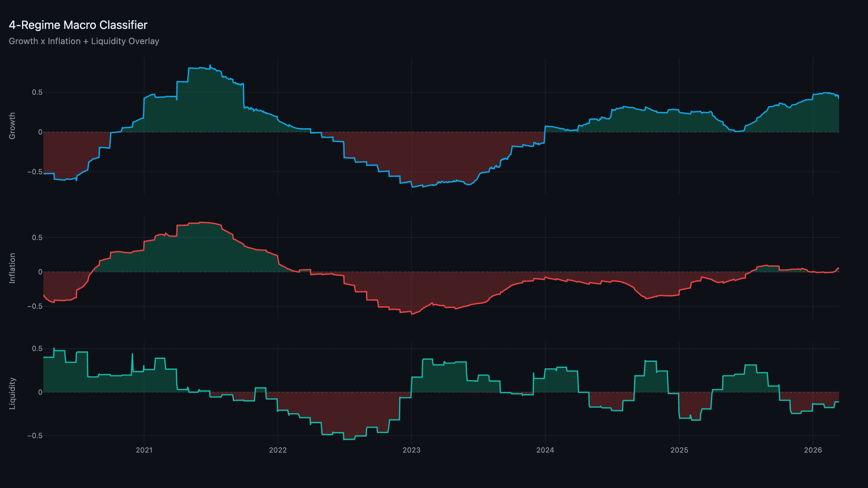This screenshot has width=868, height=488.
Task: Click the blue Growth line at its 2021 peak
Action: coord(210,64)
